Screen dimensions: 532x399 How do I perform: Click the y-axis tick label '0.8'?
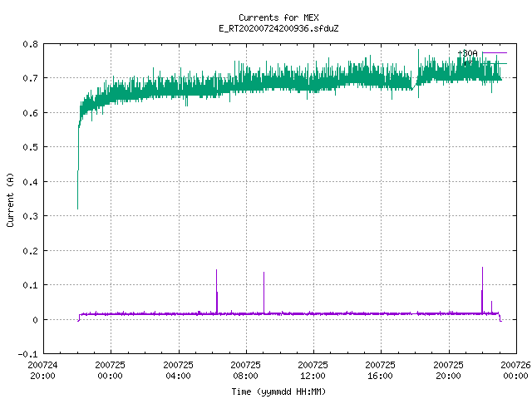pyautogui.click(x=30, y=44)
